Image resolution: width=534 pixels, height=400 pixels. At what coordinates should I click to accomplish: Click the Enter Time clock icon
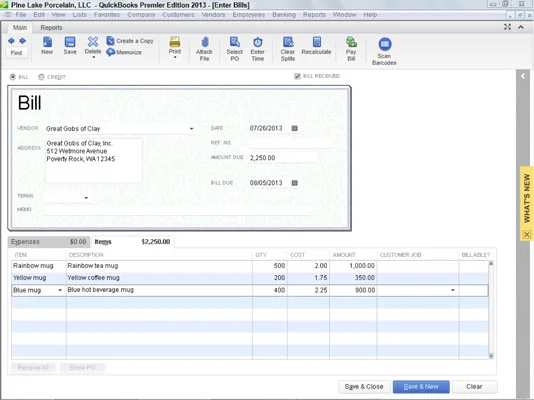pos(257,42)
